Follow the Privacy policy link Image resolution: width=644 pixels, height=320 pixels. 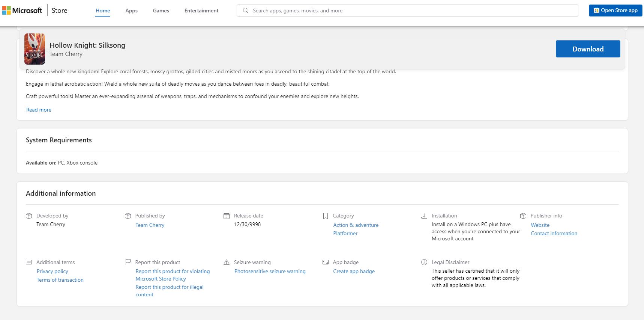pyautogui.click(x=53, y=271)
